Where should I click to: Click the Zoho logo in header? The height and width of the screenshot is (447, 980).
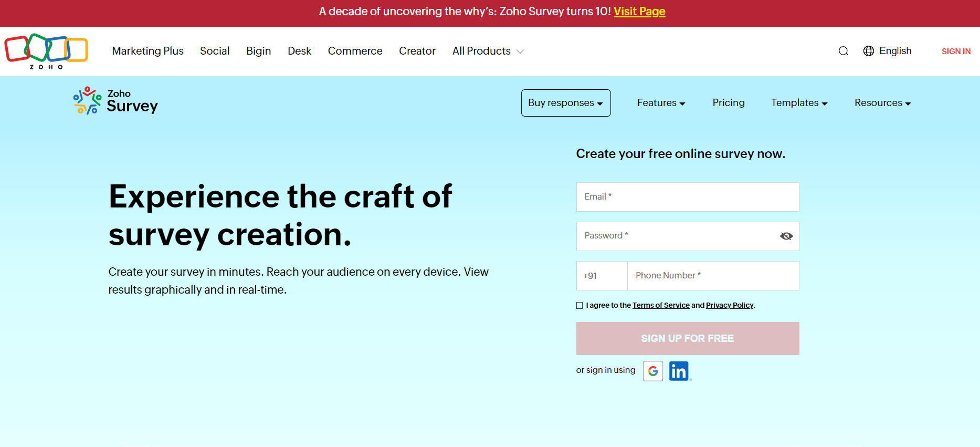point(46,51)
